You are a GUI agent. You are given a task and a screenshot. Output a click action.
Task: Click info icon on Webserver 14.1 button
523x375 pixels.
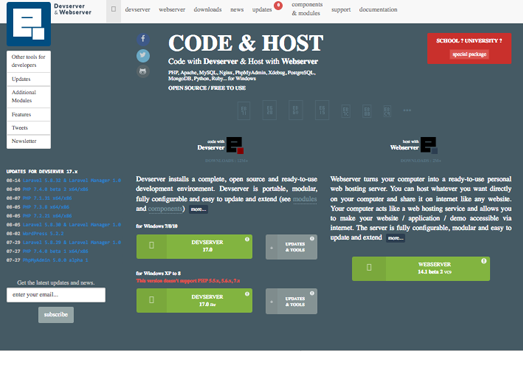coord(484,261)
